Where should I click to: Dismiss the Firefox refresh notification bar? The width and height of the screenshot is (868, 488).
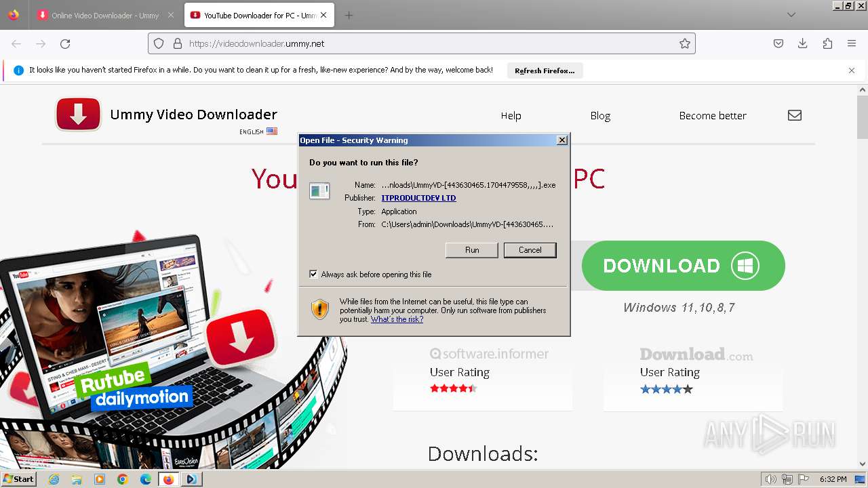tap(852, 70)
